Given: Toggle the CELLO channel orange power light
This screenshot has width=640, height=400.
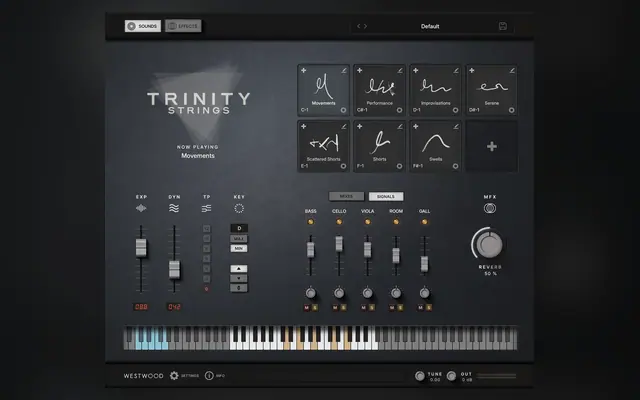Looking at the screenshot, I should point(339,222).
